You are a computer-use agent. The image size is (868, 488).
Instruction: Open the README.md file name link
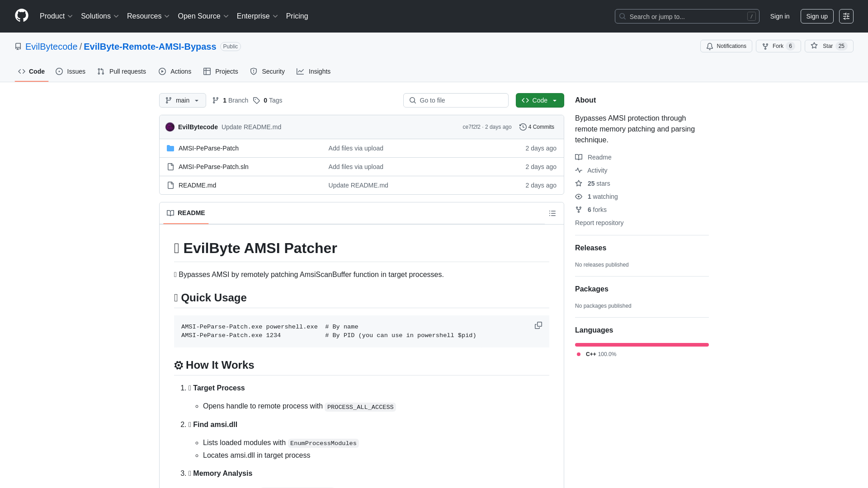click(197, 185)
